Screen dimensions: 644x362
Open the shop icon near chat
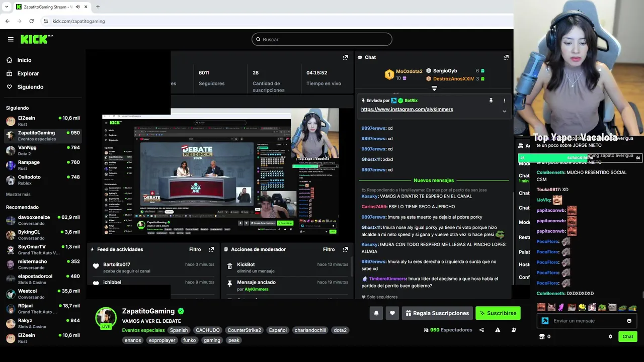[542, 336]
